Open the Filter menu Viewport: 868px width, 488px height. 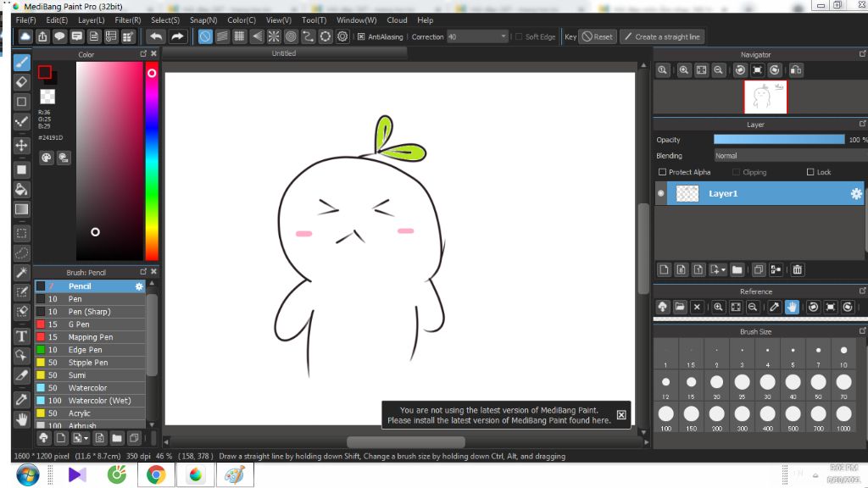(127, 20)
